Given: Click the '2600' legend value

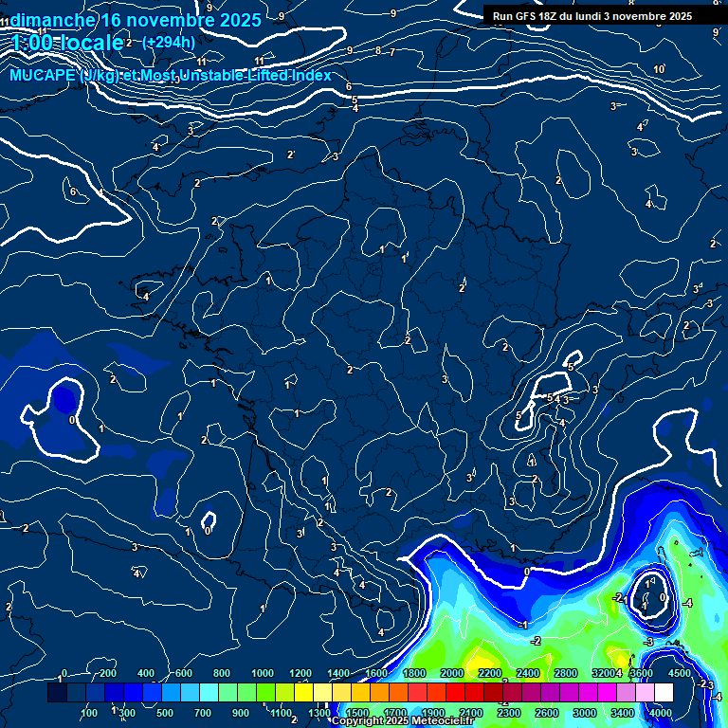Looking at the screenshot, I should pos(546,713).
